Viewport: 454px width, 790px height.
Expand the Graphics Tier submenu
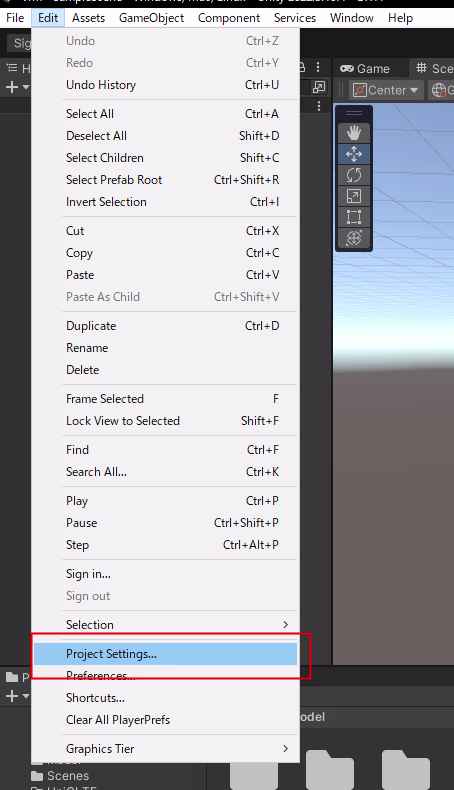click(x=165, y=749)
